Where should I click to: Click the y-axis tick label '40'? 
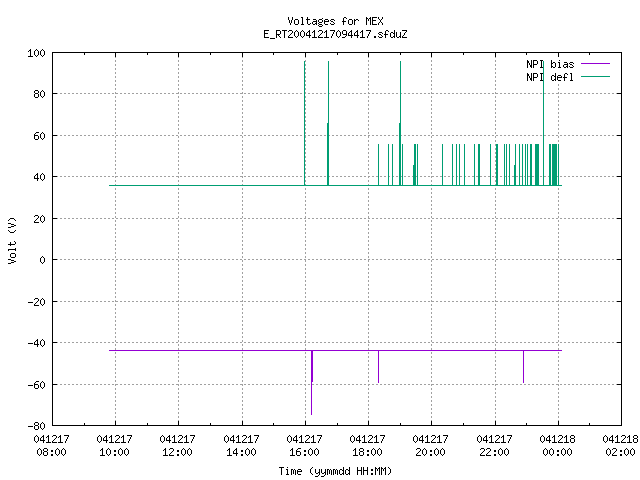pos(40,177)
